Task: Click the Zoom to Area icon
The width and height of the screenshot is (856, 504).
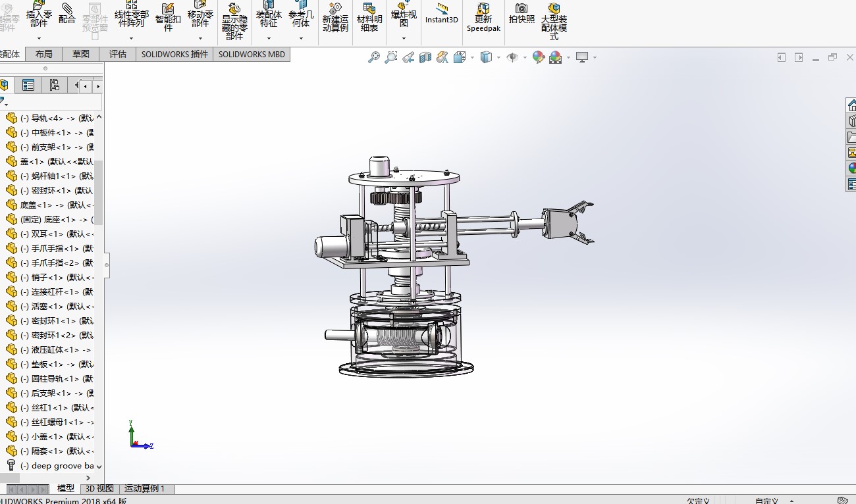Action: click(x=391, y=57)
